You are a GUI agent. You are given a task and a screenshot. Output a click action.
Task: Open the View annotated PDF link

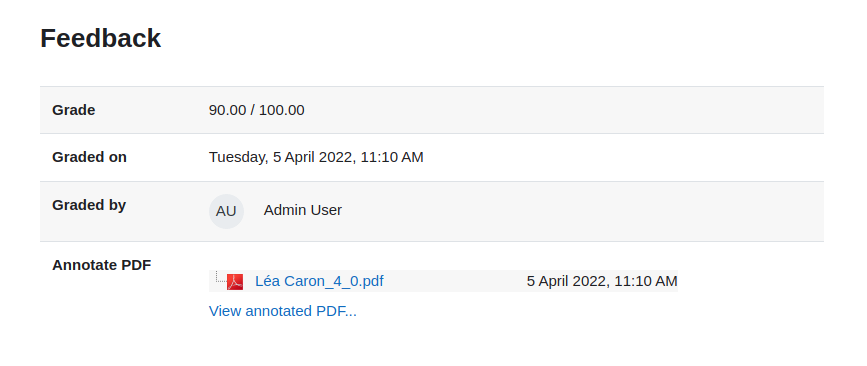(x=283, y=311)
